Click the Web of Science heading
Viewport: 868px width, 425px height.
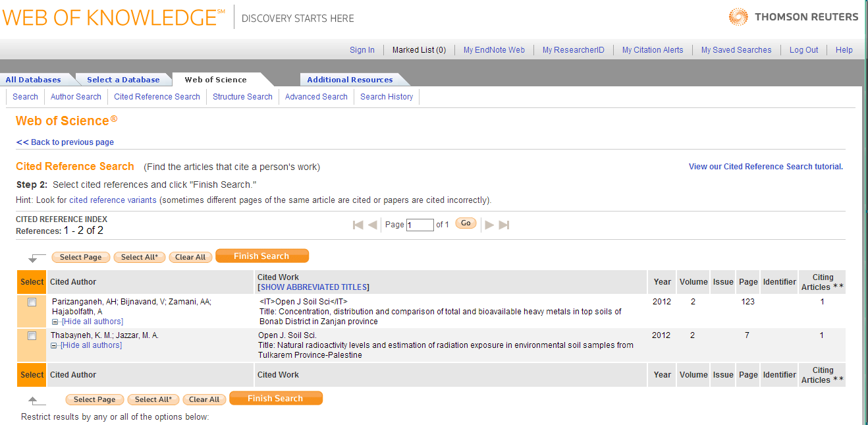(x=67, y=121)
